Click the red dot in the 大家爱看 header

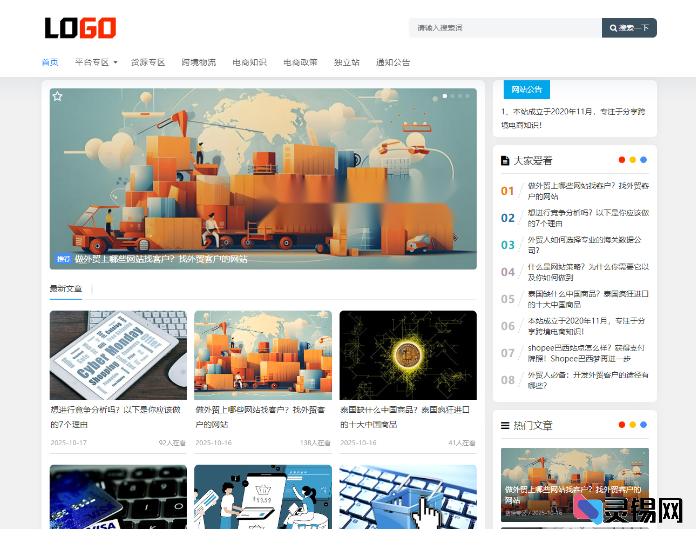[x=621, y=160]
